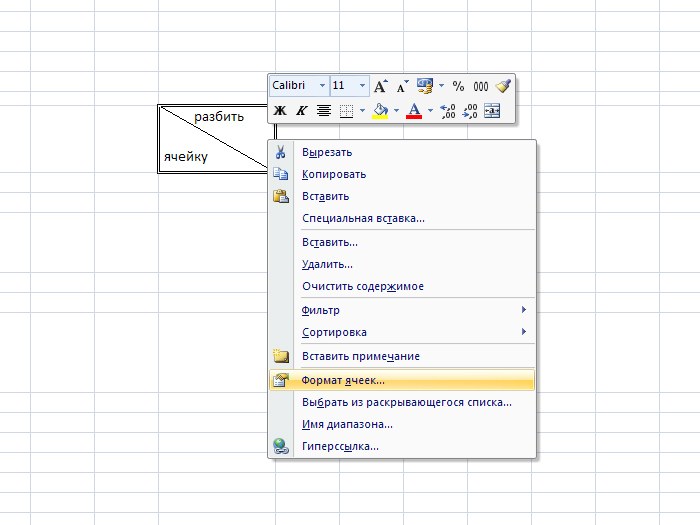Click the scissors Cut icon
Screen dimensions: 700x525
280,152
